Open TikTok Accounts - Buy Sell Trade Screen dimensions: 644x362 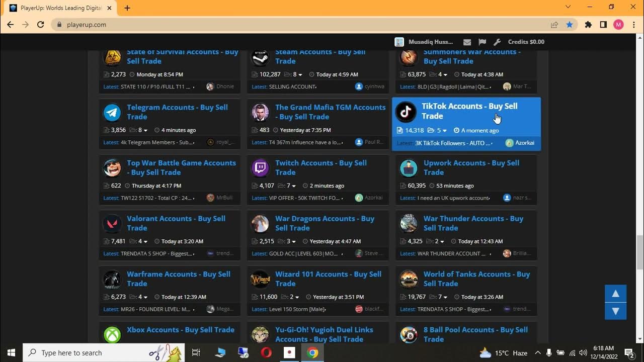coord(469,111)
